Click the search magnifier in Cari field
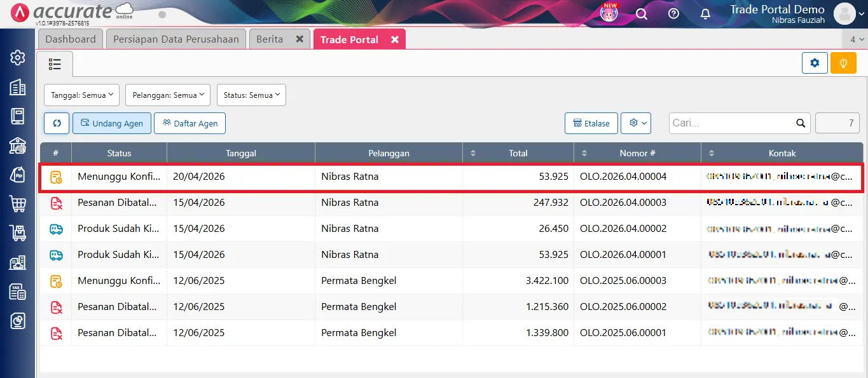The image size is (868, 378). tap(801, 123)
